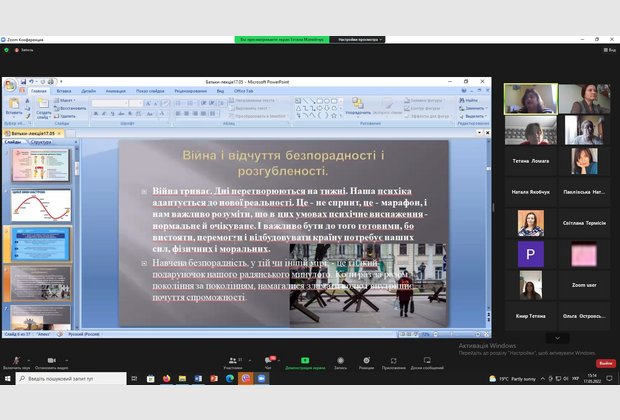620x420 pixels.
Task: Click the red Leave meeting button
Action: tap(605, 363)
